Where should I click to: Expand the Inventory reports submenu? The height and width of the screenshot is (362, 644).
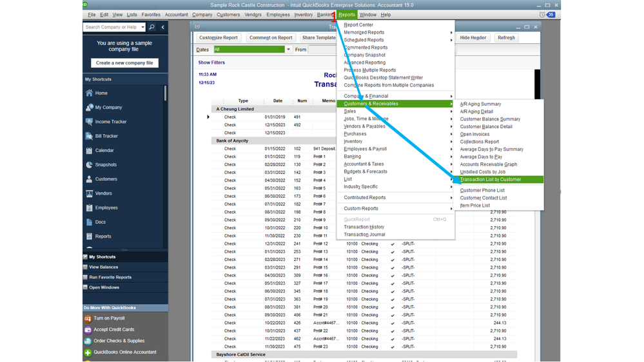click(x=451, y=142)
